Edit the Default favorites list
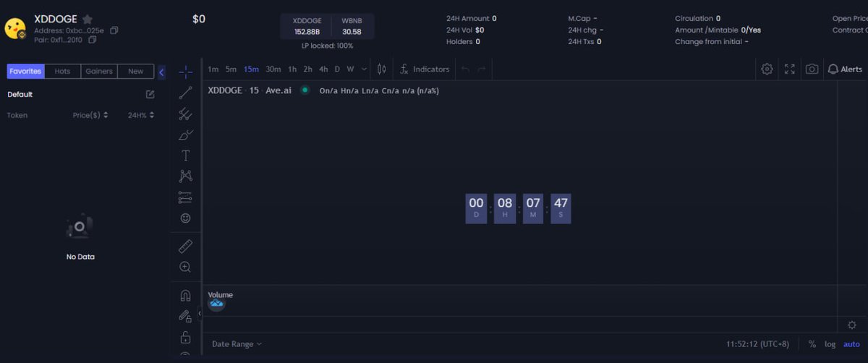This screenshot has width=868, height=363. [x=150, y=94]
